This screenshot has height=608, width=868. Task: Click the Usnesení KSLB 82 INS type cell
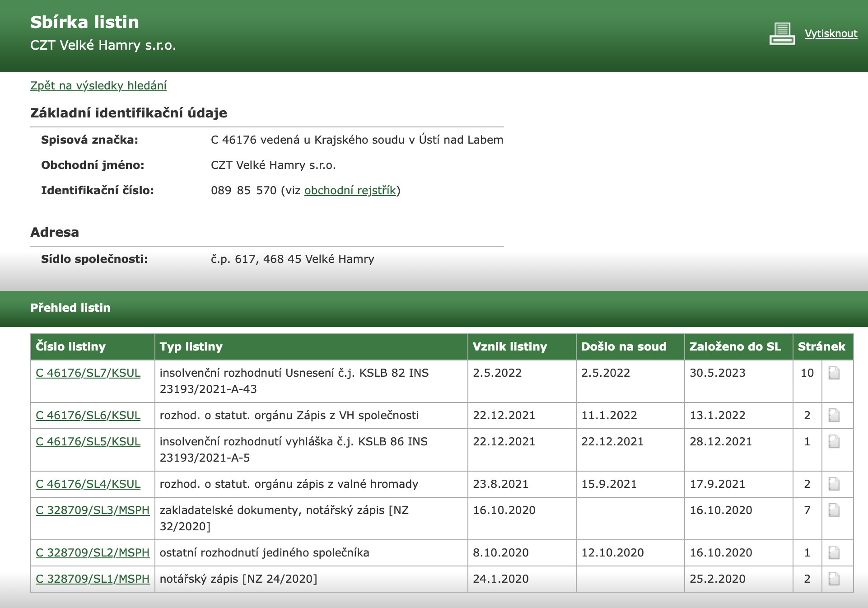pyautogui.click(x=311, y=381)
